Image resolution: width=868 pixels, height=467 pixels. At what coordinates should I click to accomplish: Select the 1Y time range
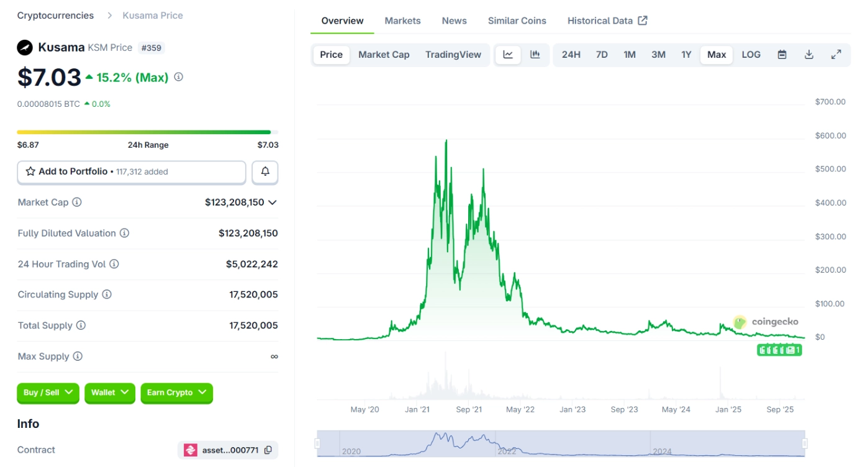pos(686,55)
